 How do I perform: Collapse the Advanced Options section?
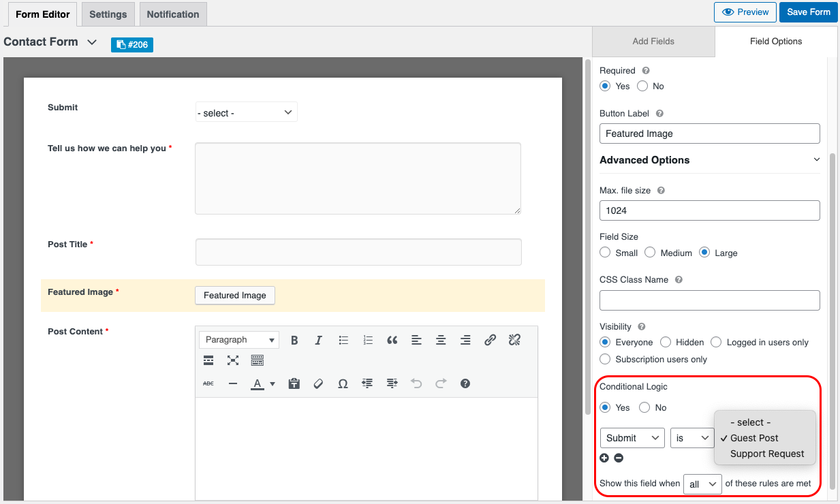tap(817, 160)
